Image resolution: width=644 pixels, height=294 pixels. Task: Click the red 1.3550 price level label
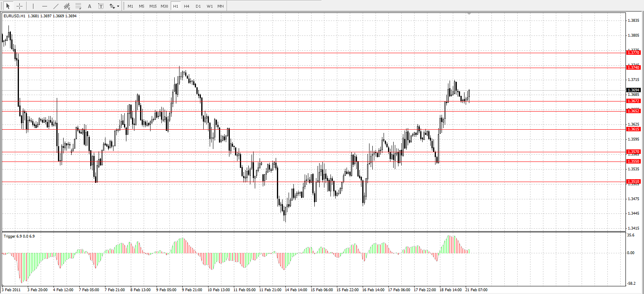coord(634,161)
